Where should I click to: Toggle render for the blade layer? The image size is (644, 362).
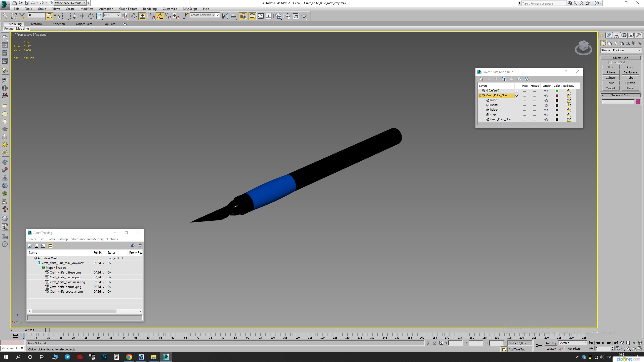(546, 101)
